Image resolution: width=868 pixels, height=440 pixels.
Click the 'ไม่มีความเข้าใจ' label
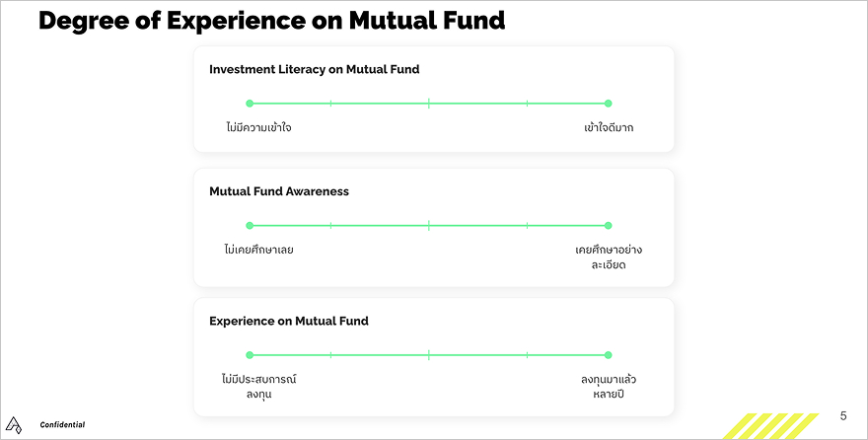click(258, 128)
